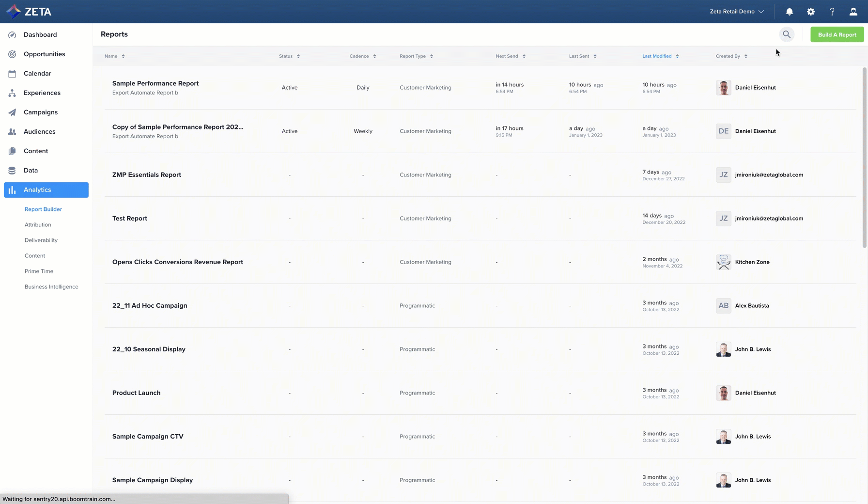Sort by the Report Type column
868x504 pixels.
(416, 56)
